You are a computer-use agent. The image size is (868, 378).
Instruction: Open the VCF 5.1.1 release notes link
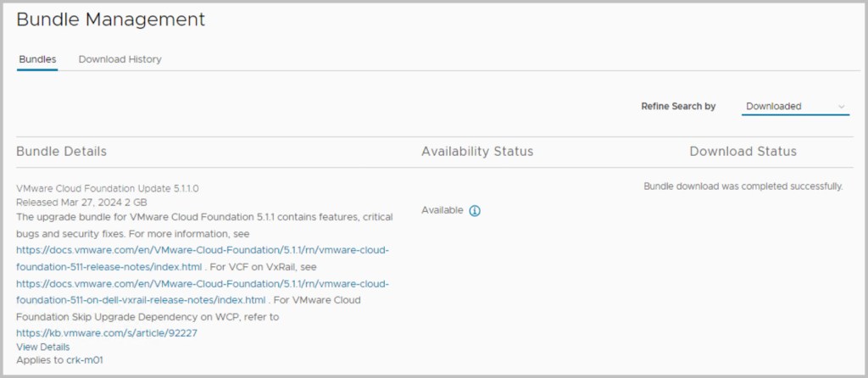202,256
